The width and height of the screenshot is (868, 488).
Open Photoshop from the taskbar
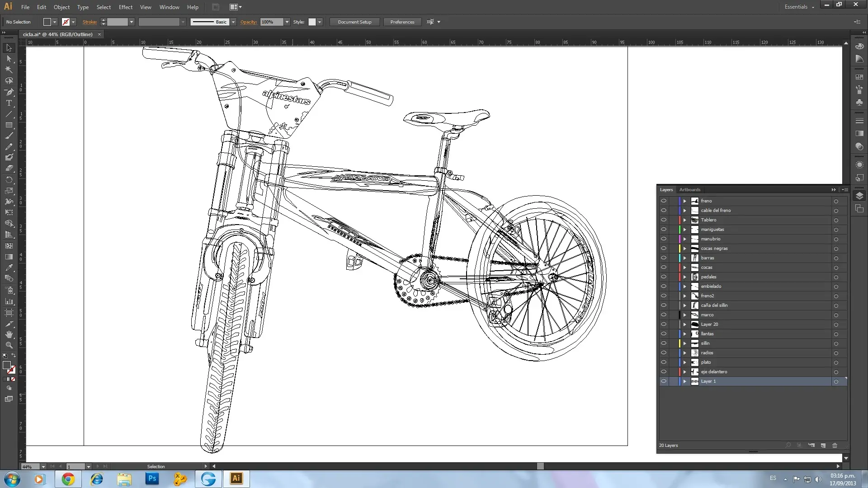[x=152, y=479]
